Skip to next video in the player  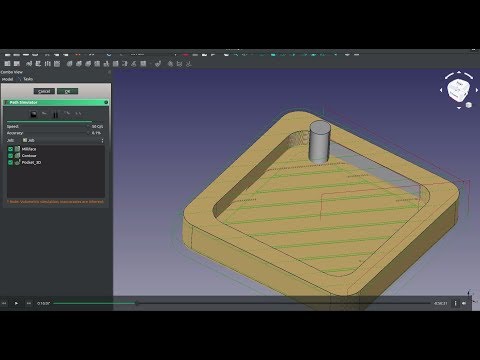point(29,303)
